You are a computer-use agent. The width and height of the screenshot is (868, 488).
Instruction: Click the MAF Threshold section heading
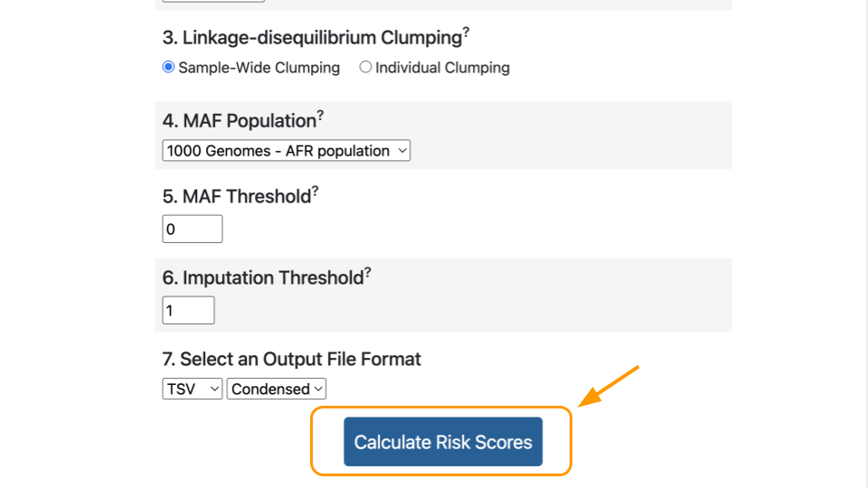(237, 196)
